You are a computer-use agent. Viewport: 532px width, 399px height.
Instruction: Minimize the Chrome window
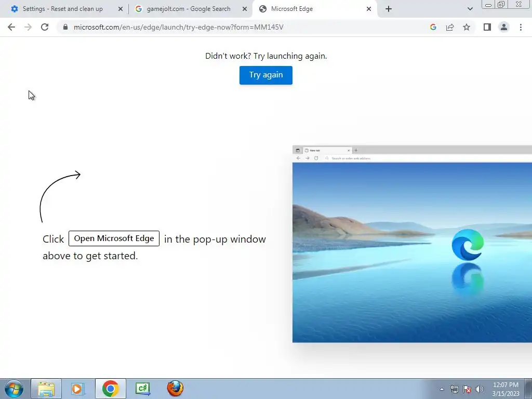point(488,4)
